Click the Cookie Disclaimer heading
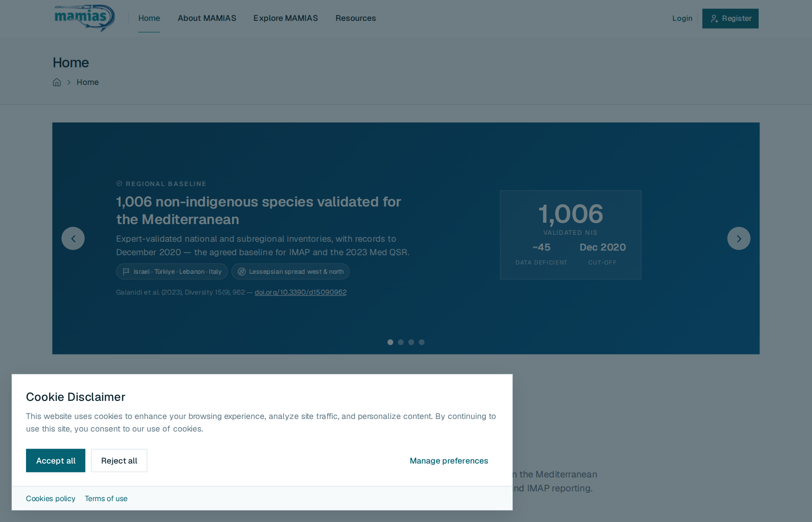 76,397
